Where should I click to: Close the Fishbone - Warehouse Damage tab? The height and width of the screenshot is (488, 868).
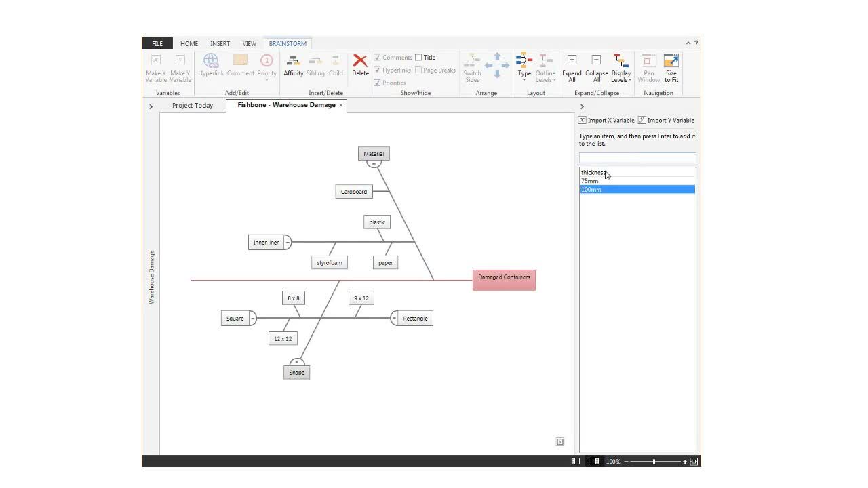[341, 105]
